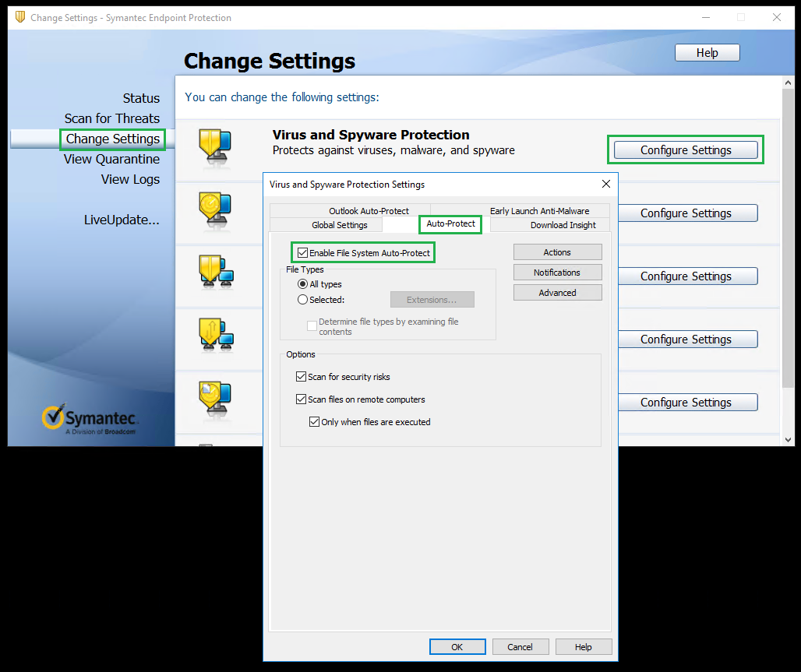Start LiveUpdate from the sidebar

[x=122, y=220]
